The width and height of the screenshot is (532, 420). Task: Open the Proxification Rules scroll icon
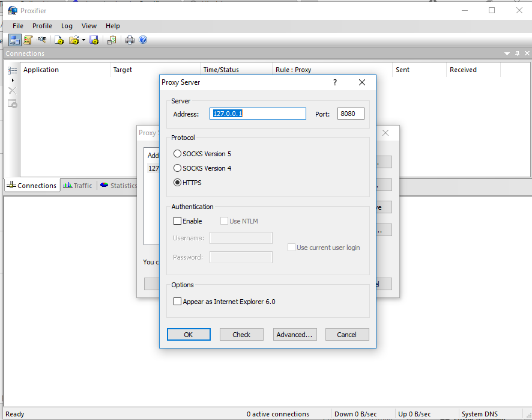28,40
